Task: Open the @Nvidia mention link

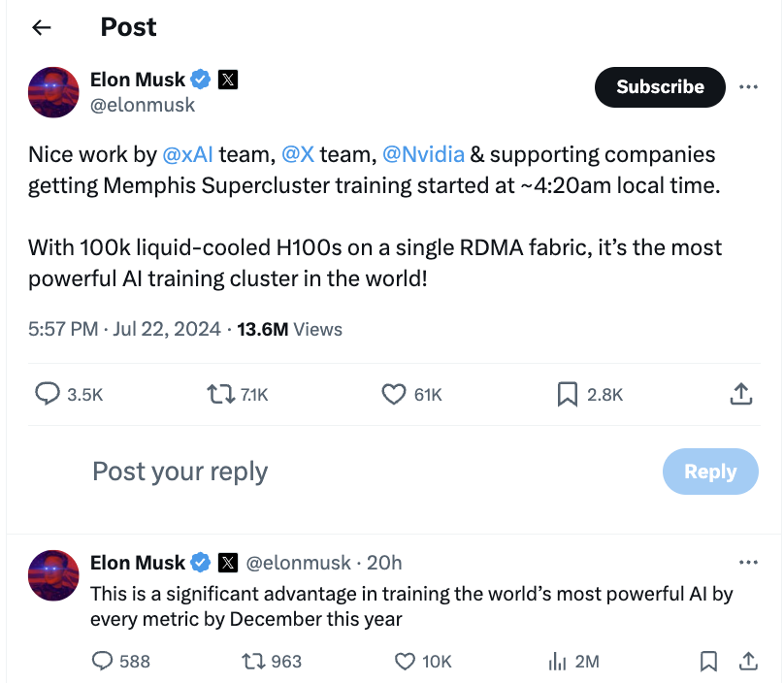Action: point(423,154)
